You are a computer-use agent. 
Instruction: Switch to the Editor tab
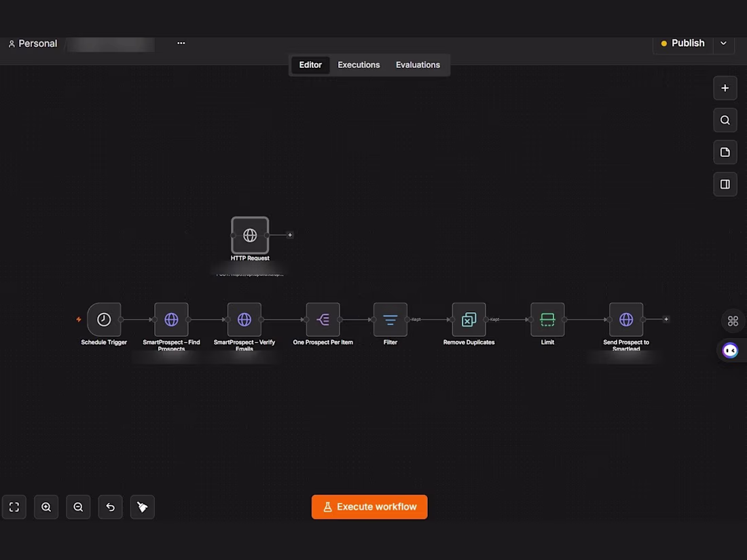[310, 64]
